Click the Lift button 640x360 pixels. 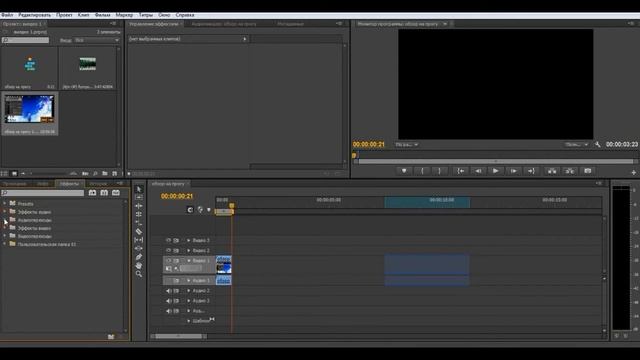coord(552,171)
